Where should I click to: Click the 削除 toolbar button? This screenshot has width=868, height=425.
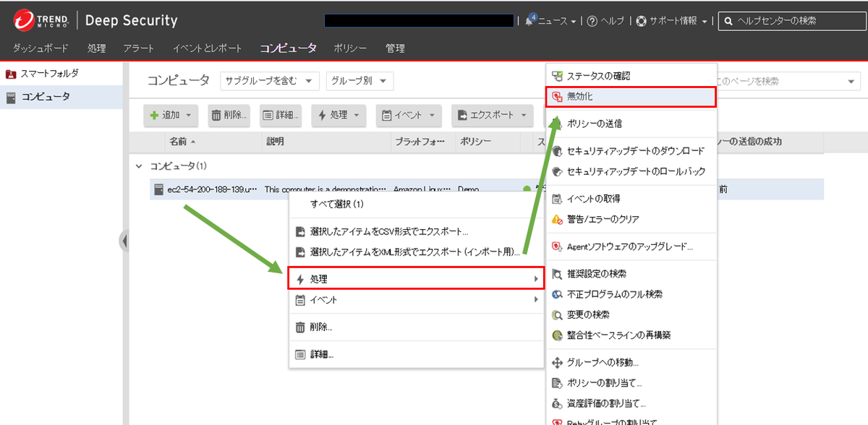[229, 115]
